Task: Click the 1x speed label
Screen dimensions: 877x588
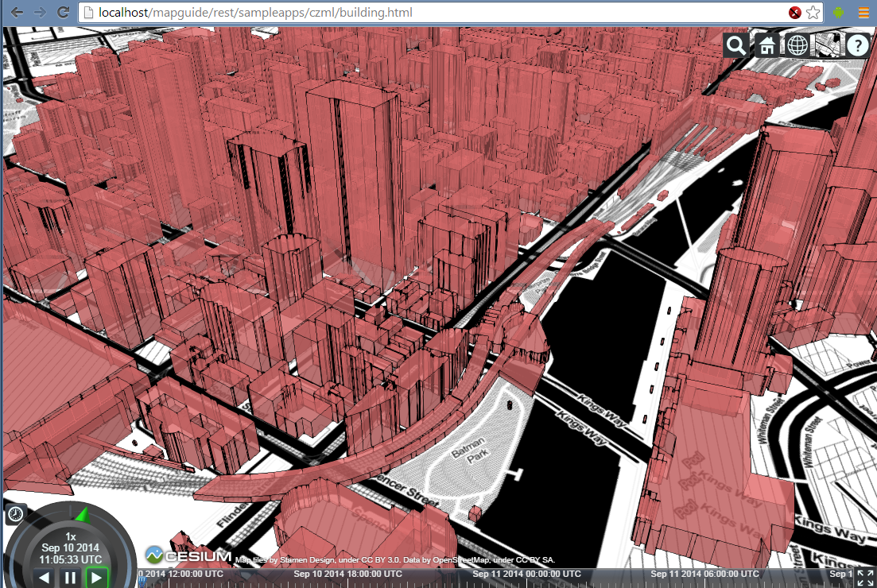Action: (x=71, y=536)
